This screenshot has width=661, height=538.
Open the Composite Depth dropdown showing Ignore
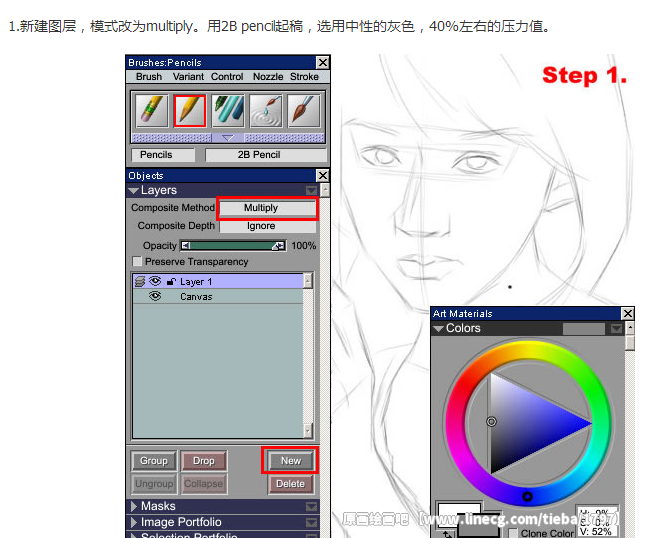[268, 226]
